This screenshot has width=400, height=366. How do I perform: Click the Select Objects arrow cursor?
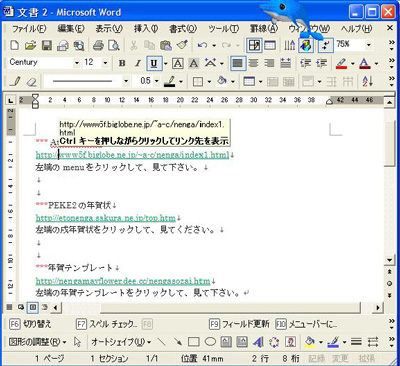(x=78, y=342)
